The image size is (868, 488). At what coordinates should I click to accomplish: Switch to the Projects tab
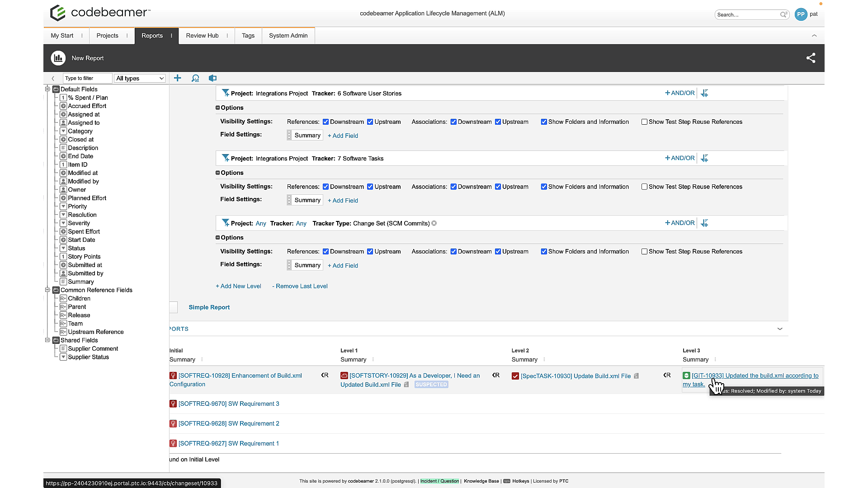(107, 36)
